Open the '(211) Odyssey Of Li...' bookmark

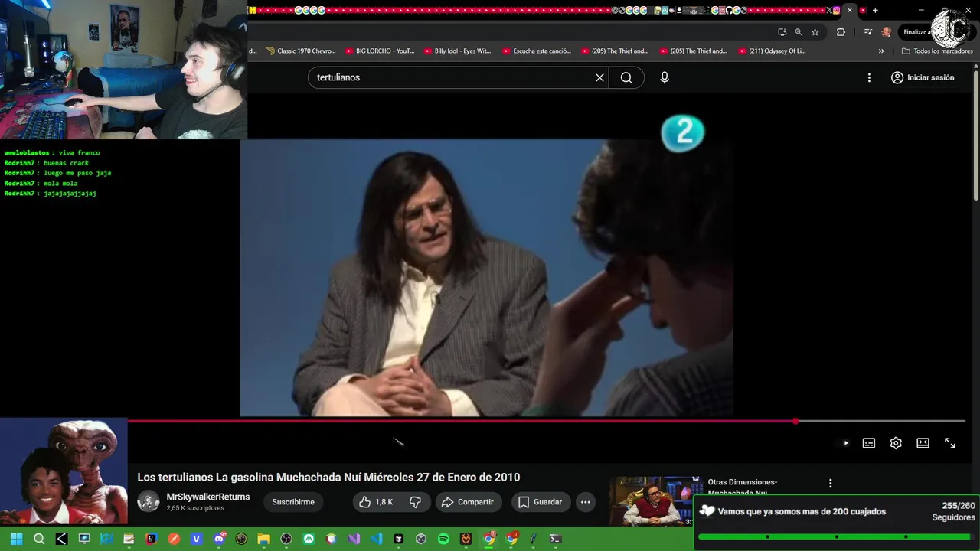click(773, 51)
